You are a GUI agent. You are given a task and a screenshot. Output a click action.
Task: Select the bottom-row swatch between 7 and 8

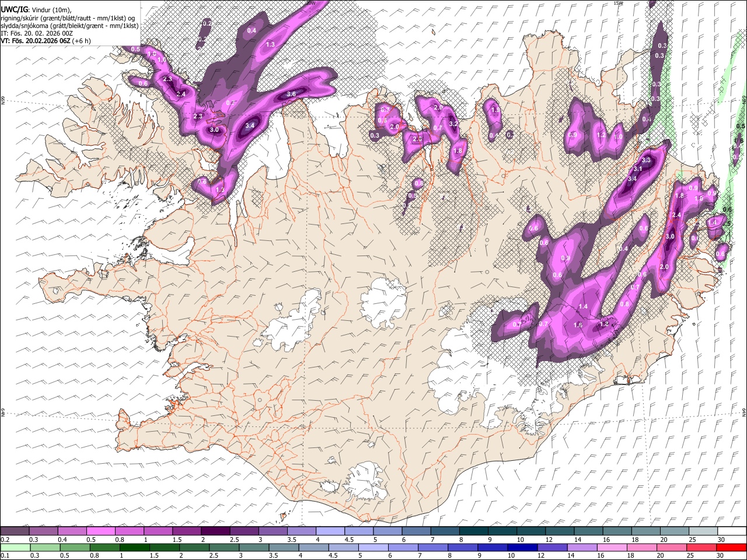click(432, 547)
